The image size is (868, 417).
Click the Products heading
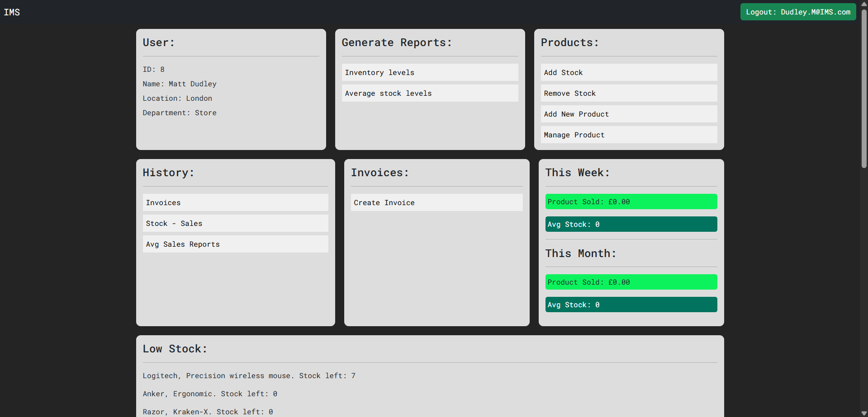click(x=570, y=42)
